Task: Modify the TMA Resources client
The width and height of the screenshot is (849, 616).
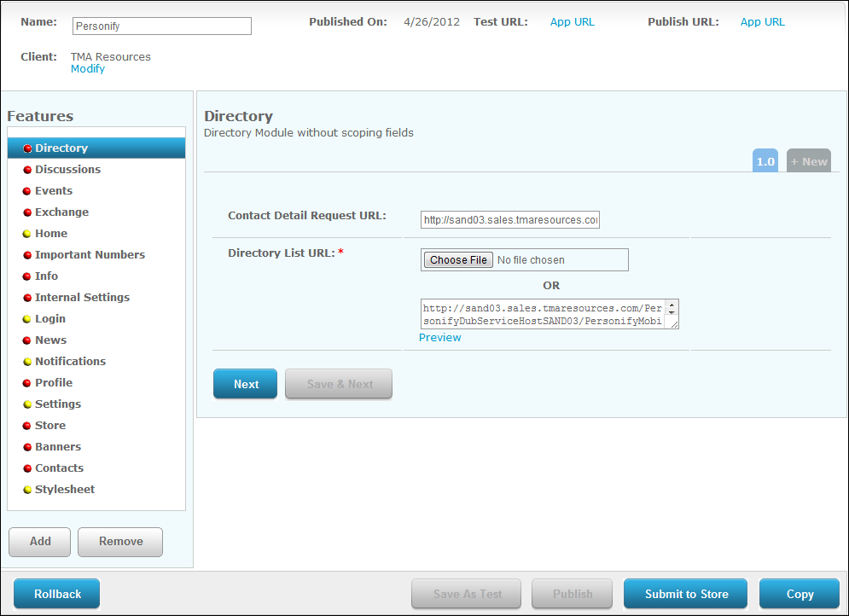Action: (x=88, y=68)
